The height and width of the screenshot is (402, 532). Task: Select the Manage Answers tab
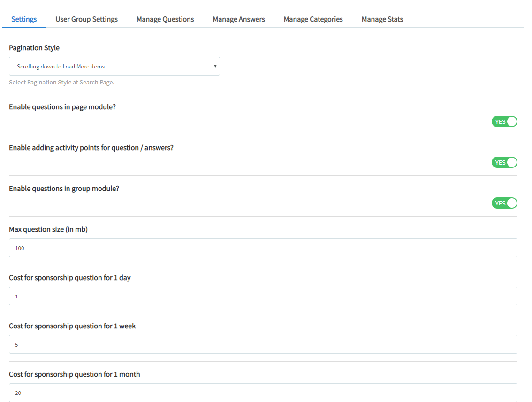click(x=238, y=19)
